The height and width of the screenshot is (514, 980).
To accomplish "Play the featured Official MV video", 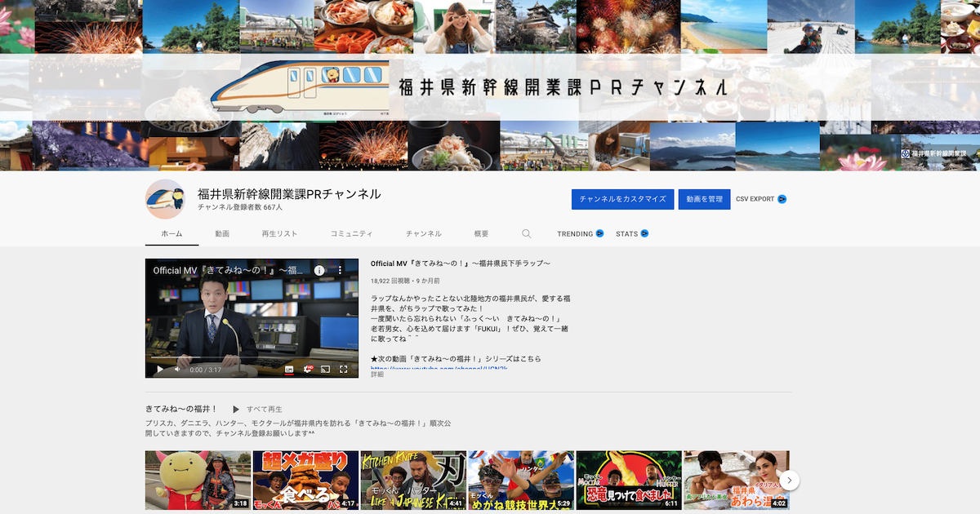I will 160,370.
